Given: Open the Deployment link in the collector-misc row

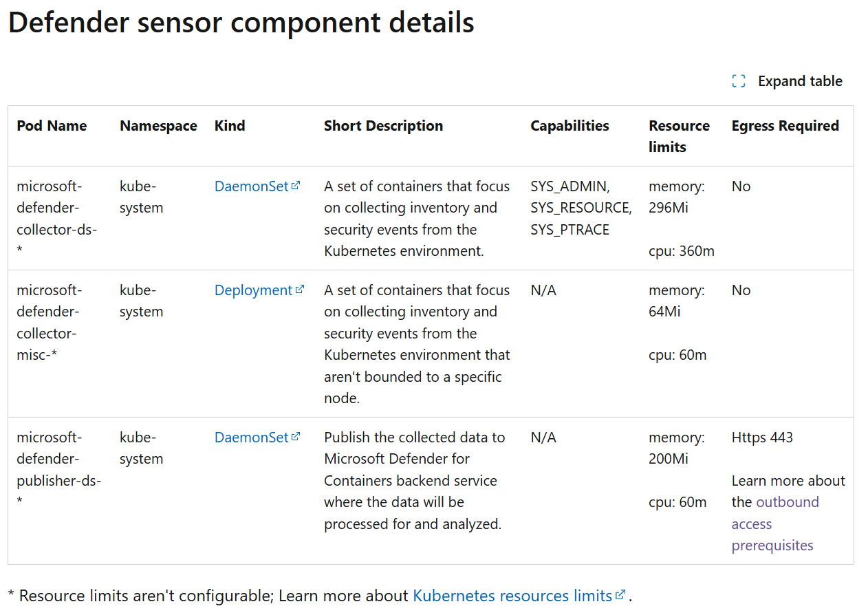Looking at the screenshot, I should (x=253, y=290).
